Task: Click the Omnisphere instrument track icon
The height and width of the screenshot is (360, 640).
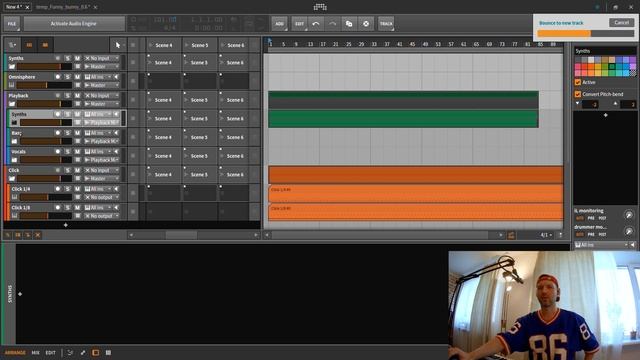Action: (12, 85)
